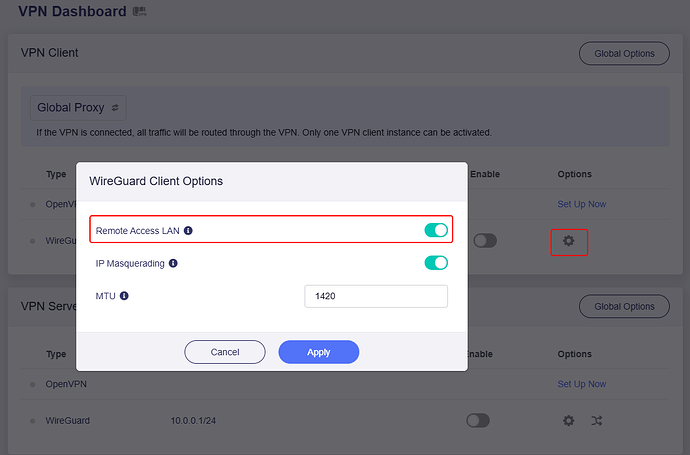Select the WireGuard server row label
Screen dimensions: 690x455
pos(68,421)
